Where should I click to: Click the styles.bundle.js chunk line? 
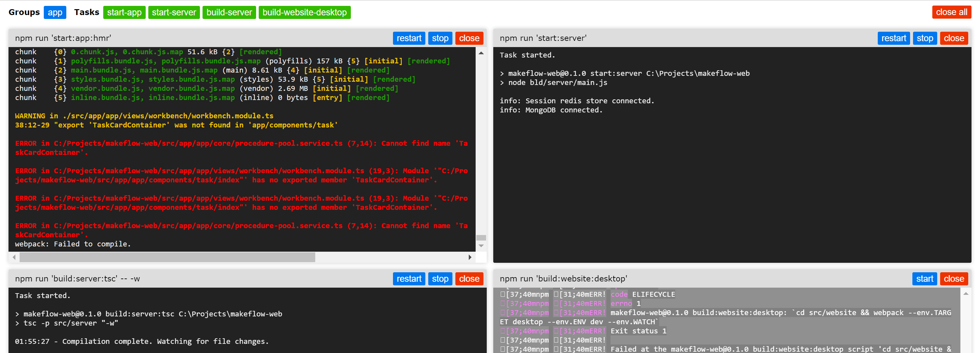[x=215, y=79]
